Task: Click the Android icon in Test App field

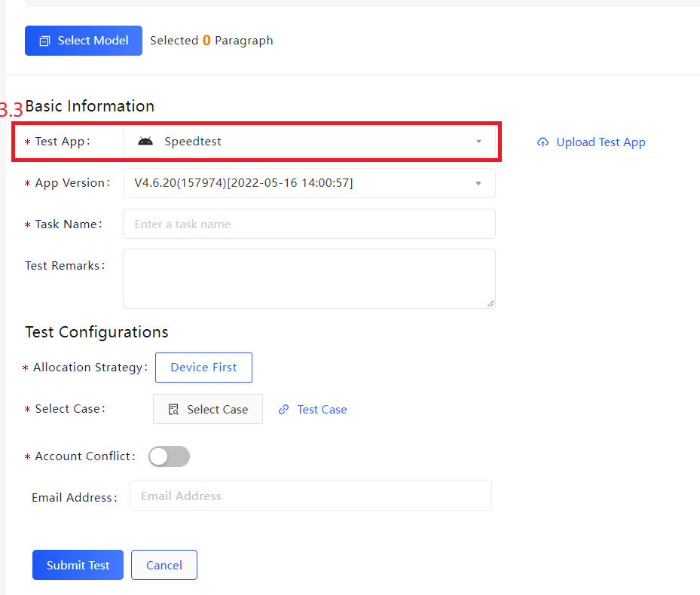Action: point(145,142)
